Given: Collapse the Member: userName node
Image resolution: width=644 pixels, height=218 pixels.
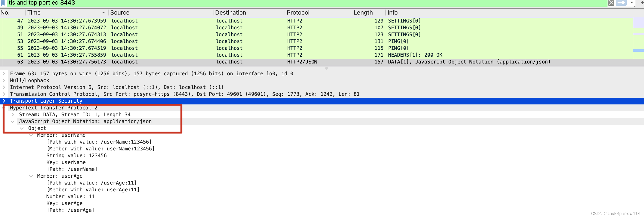Looking at the screenshot, I should (31, 135).
